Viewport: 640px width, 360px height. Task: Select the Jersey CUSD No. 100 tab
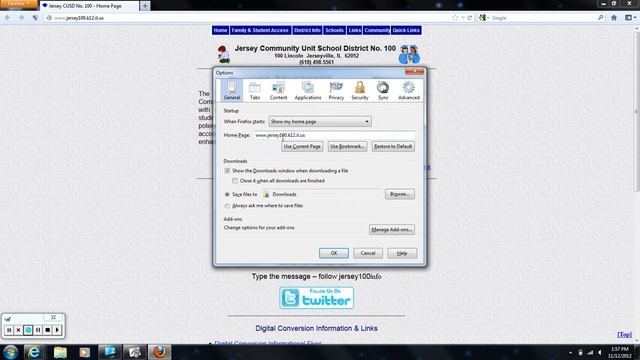(89, 6)
